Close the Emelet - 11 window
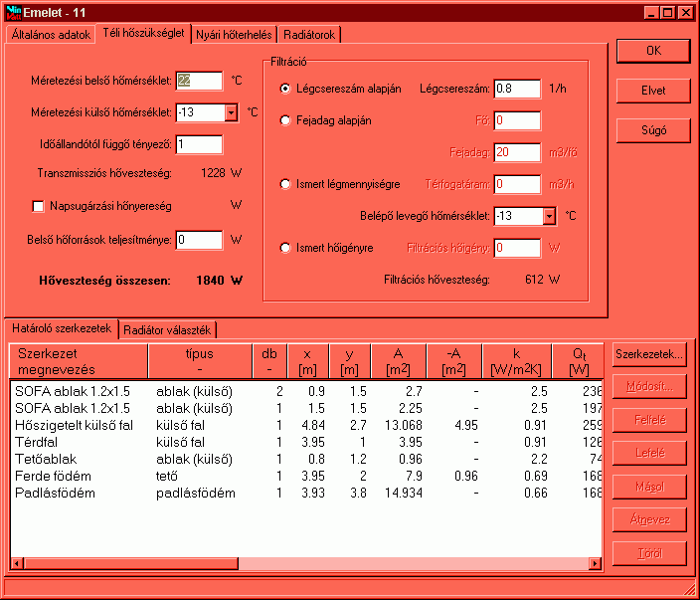 pyautogui.click(x=685, y=13)
